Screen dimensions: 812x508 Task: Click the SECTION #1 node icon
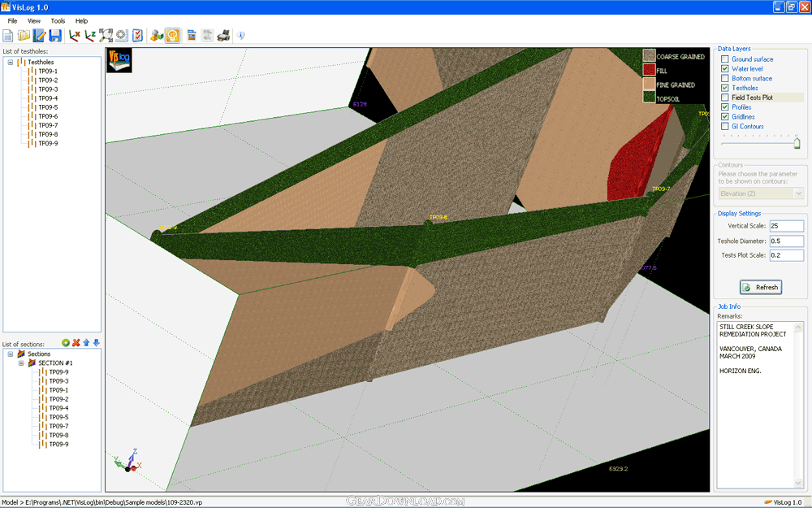[32, 363]
